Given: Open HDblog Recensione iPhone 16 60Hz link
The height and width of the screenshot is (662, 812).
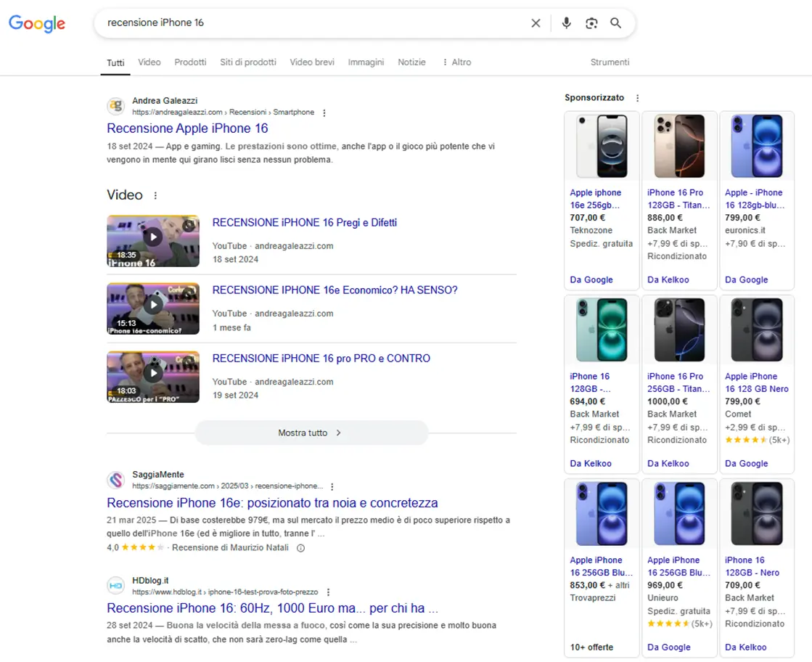Looking at the screenshot, I should pos(272,608).
